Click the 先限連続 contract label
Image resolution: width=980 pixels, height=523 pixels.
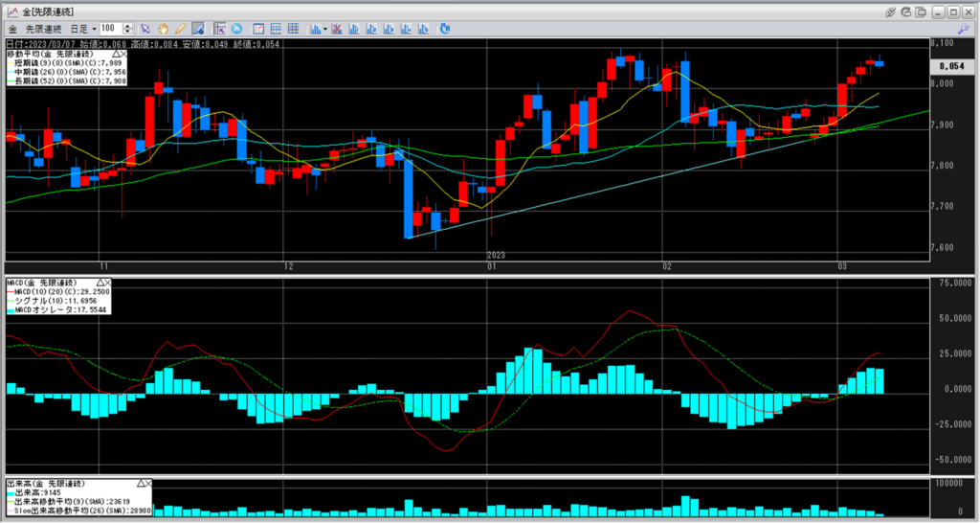pyautogui.click(x=45, y=29)
